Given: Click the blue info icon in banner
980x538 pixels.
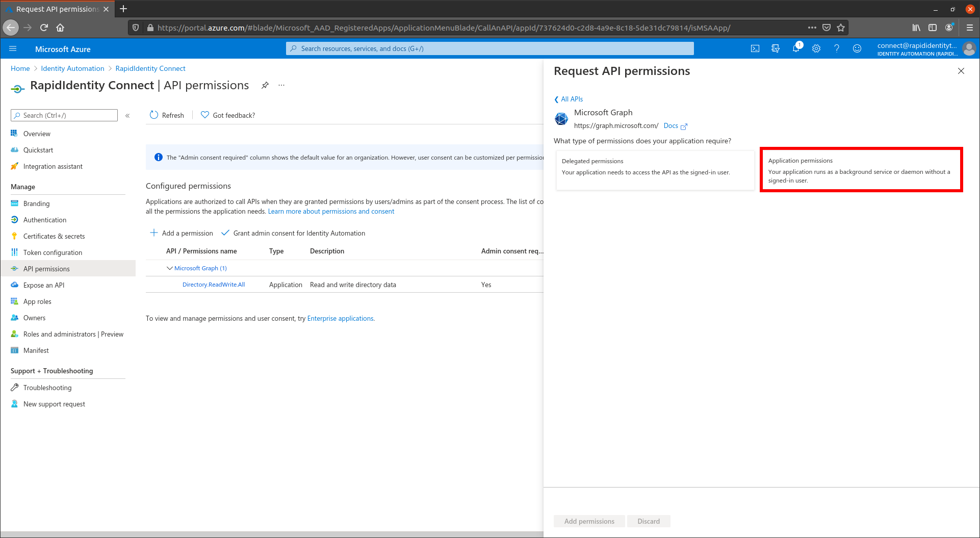Looking at the screenshot, I should coord(159,157).
